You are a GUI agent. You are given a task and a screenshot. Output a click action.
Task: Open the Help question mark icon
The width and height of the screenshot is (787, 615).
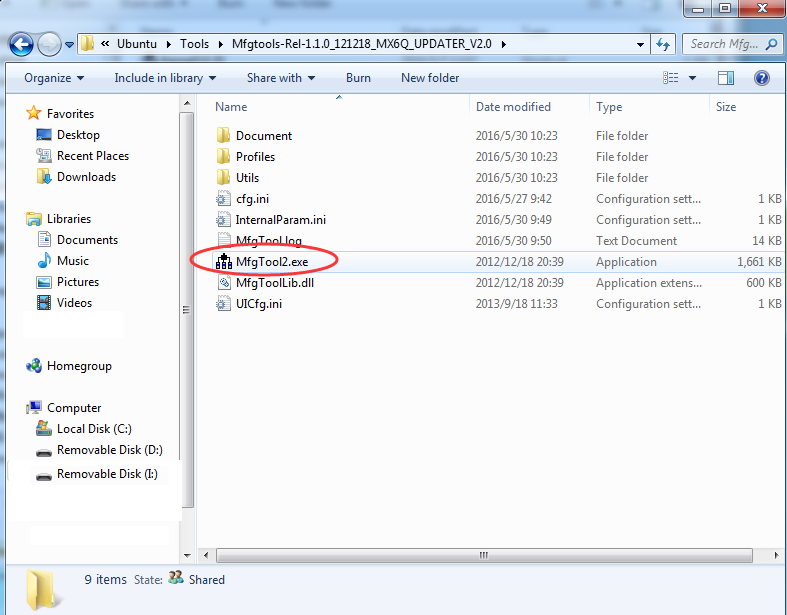coord(762,78)
